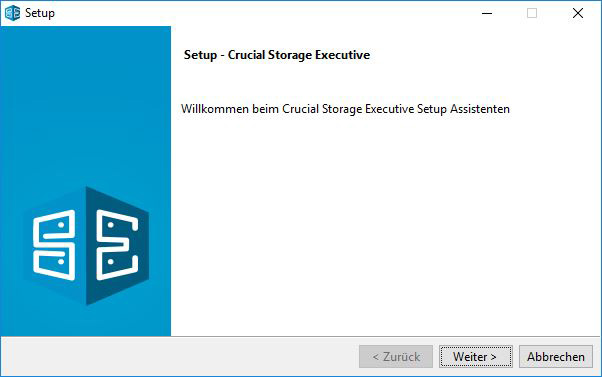602x377 pixels.
Task: Click top drawer dot of the S logo
Action: point(61,225)
